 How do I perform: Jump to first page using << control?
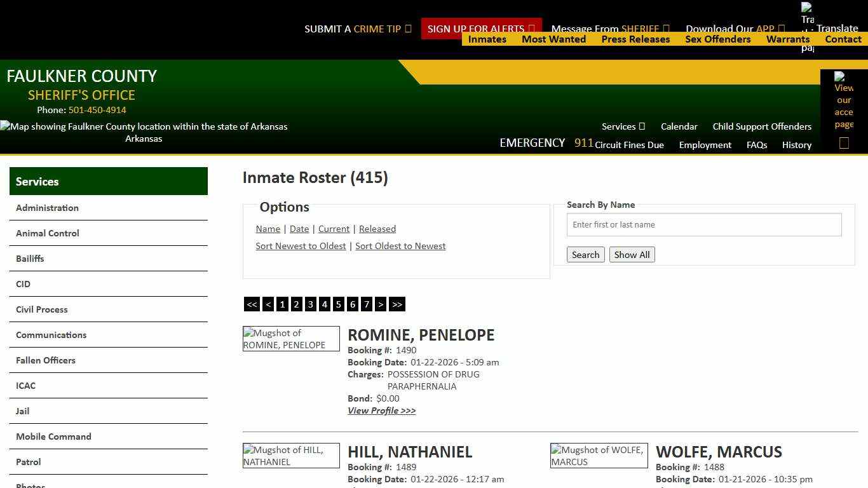coord(252,304)
